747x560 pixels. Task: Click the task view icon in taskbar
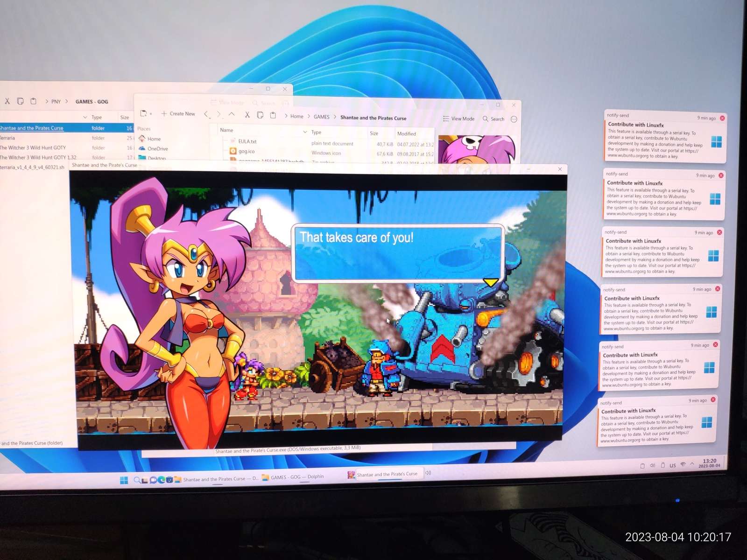(145, 480)
